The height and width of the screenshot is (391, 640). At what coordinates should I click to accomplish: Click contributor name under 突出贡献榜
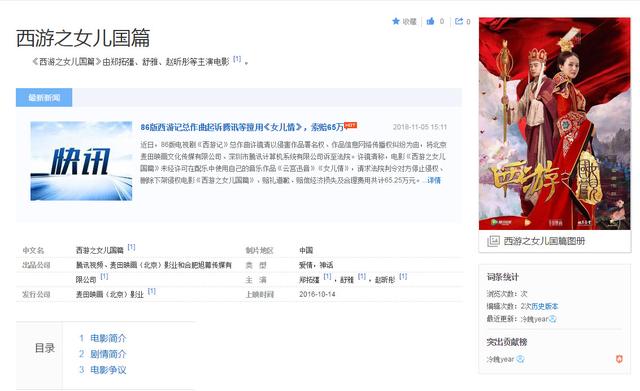click(500, 359)
